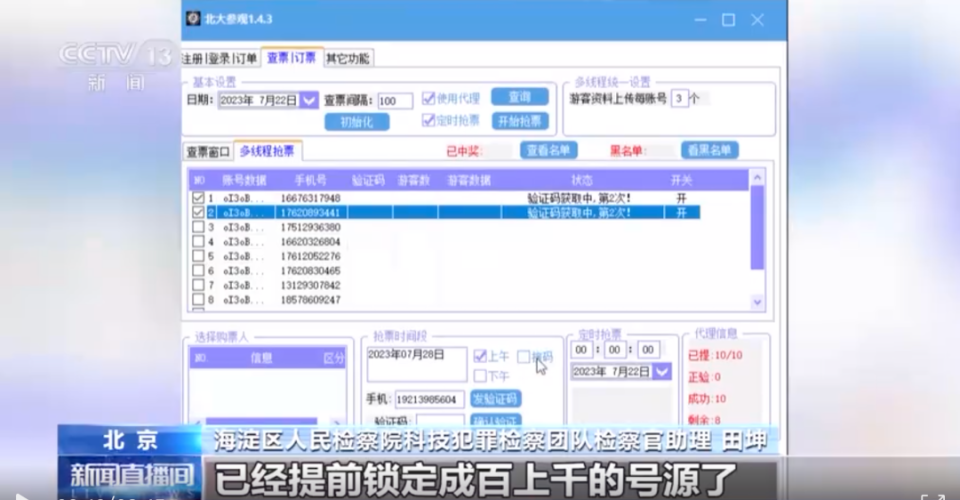
Task: Toggle the 定时抢票 checkbox
Action: [x=429, y=120]
